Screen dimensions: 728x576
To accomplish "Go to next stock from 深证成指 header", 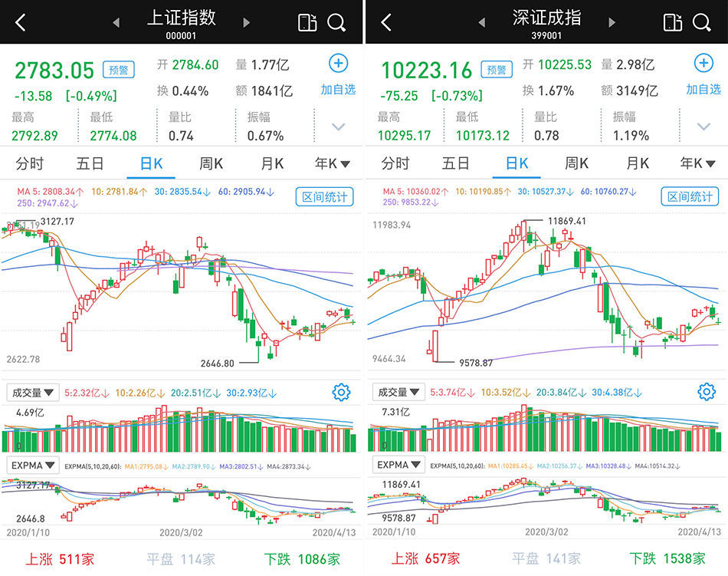I will coord(612,22).
